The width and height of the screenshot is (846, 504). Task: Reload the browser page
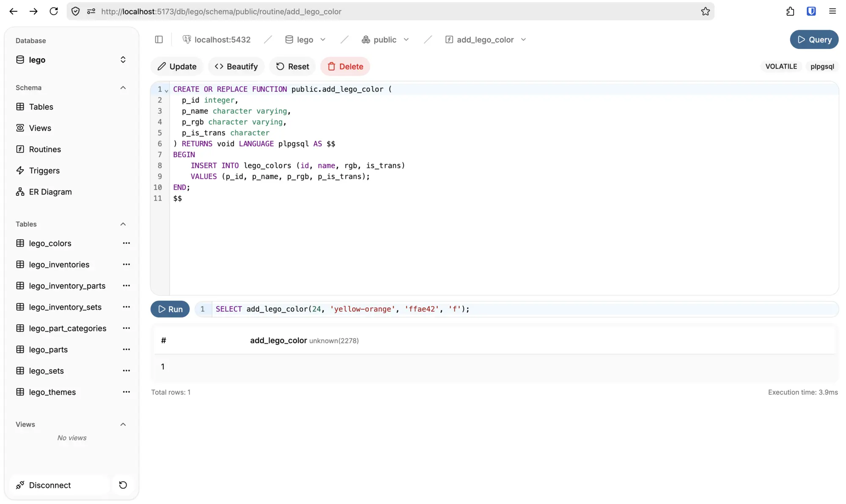[x=54, y=11]
